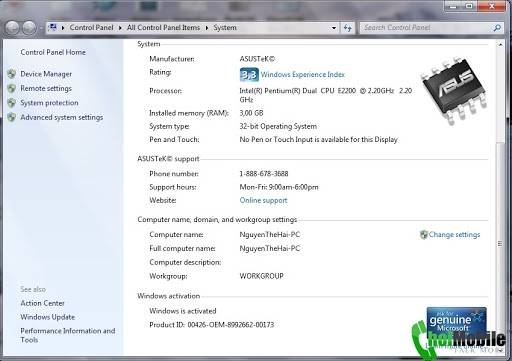Viewport: 512px width, 361px height.
Task: Open System protection link
Action: pos(49,103)
